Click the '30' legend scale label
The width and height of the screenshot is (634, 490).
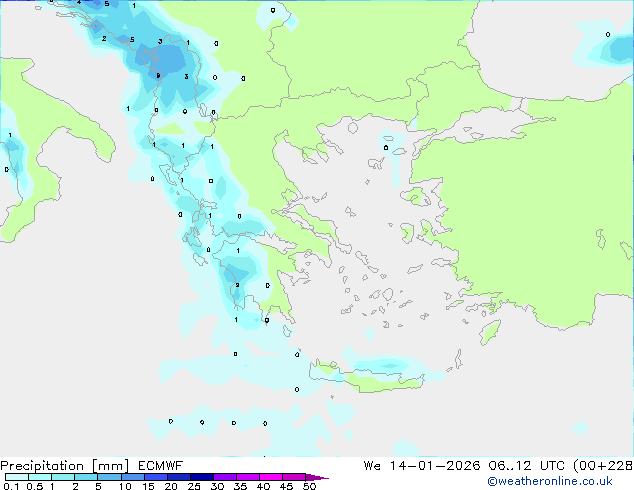[x=217, y=486]
